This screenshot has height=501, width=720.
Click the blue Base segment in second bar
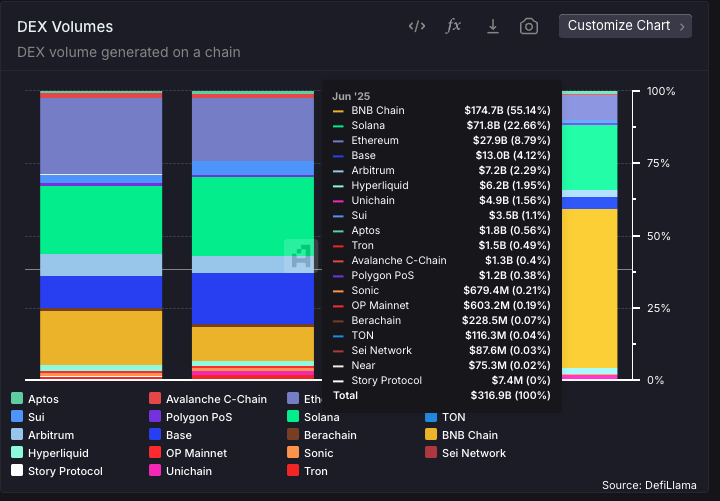click(x=253, y=298)
